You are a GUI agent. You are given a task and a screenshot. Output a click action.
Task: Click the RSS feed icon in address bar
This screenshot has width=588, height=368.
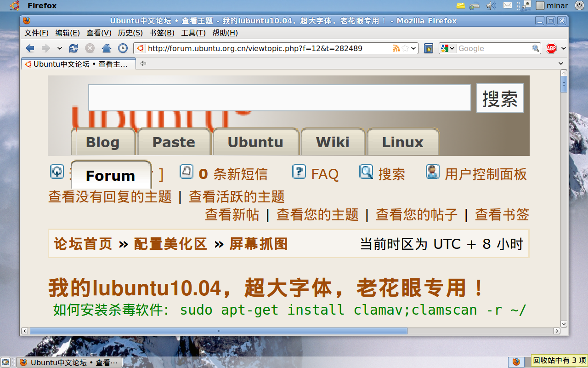pyautogui.click(x=396, y=48)
